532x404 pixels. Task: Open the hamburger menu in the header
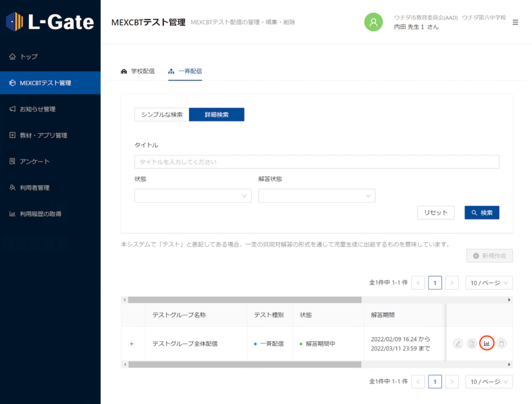515,22
